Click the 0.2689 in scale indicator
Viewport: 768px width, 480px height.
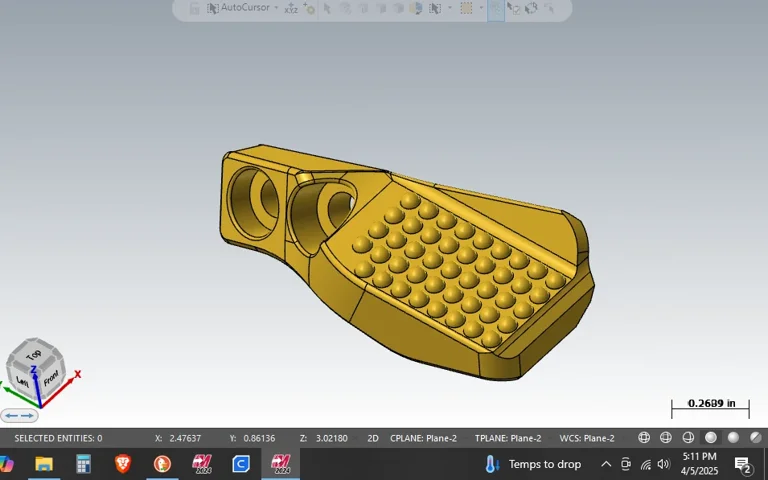pyautogui.click(x=711, y=404)
